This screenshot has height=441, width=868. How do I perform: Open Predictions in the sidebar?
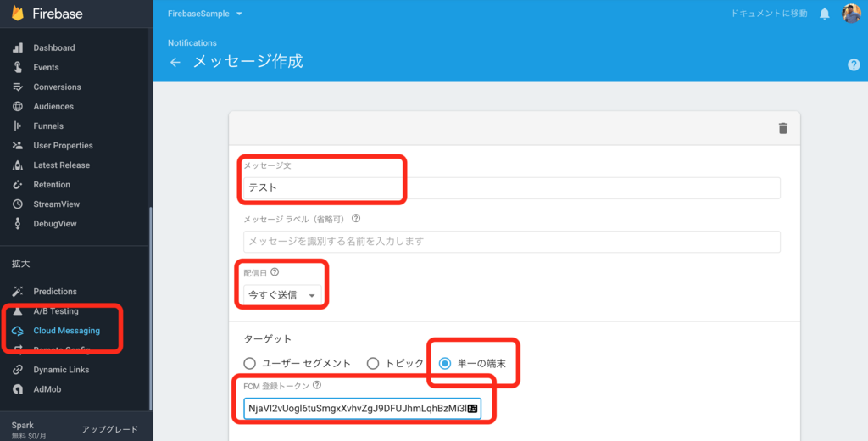(55, 292)
